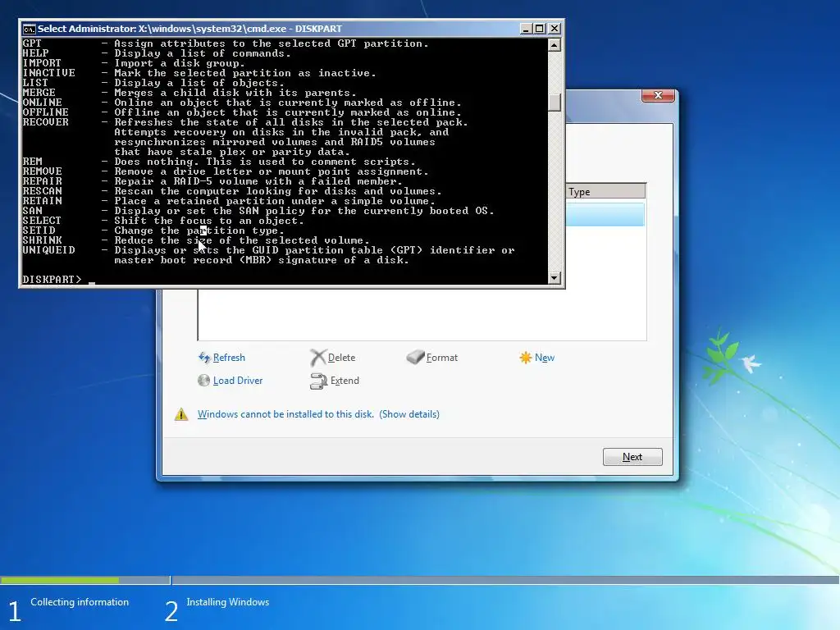840x630 pixels.
Task: Click the RECOVER command text
Action: (x=46, y=122)
